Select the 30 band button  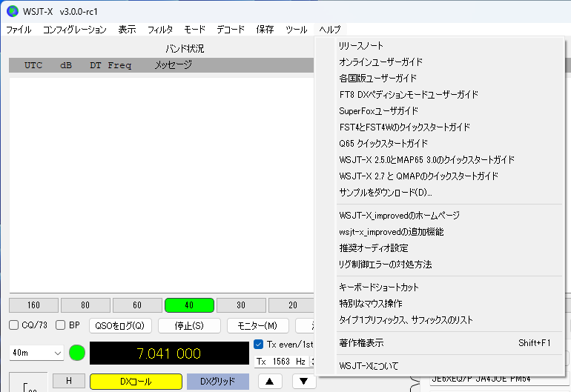point(241,305)
